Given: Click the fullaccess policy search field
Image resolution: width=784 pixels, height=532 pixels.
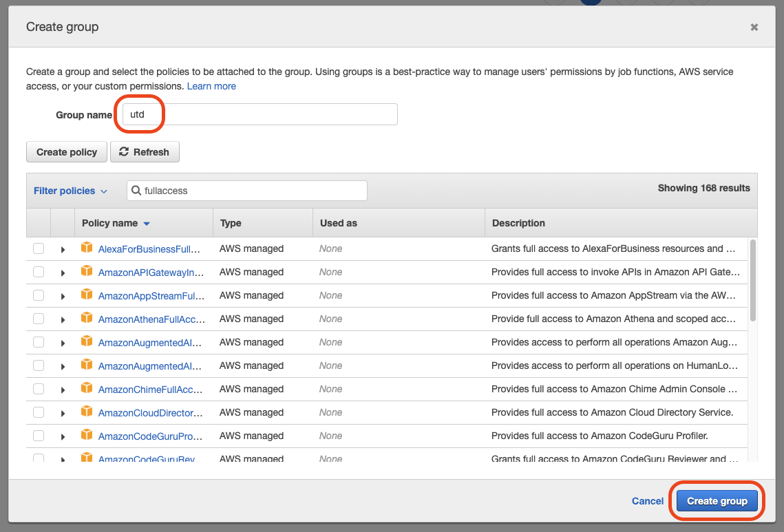Looking at the screenshot, I should [247, 191].
